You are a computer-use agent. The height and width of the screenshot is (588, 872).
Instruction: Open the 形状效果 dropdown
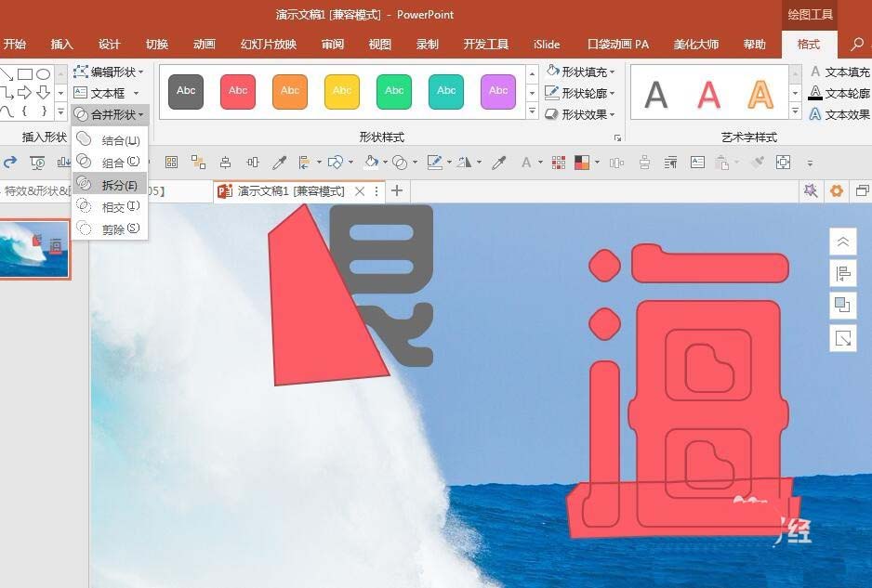(x=580, y=114)
